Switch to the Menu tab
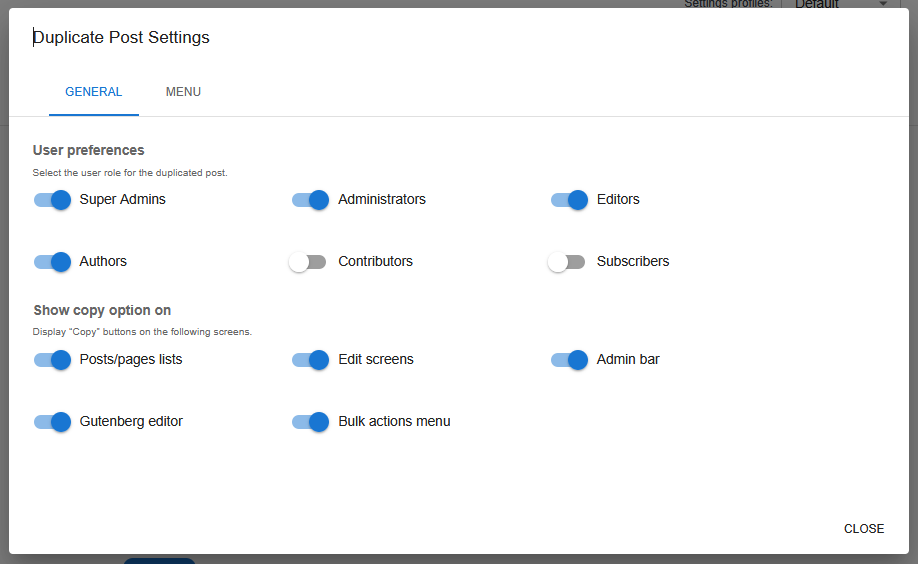918x564 pixels. click(x=183, y=92)
